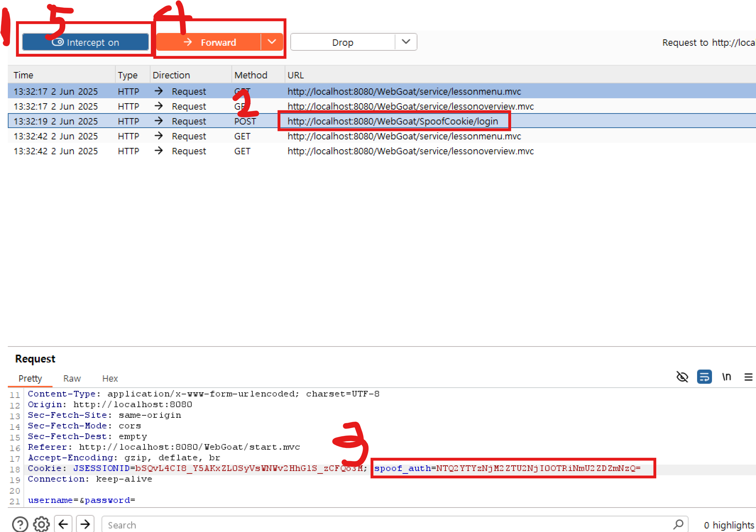Open the search settings gear icon
This screenshot has width=756, height=532.
click(42, 524)
